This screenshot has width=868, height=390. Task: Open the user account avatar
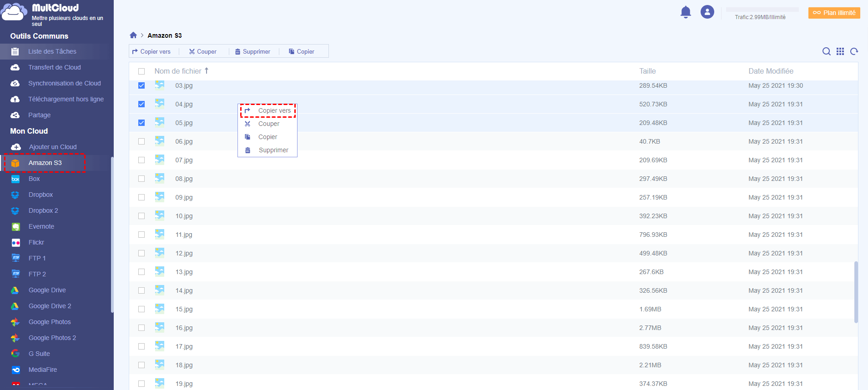[x=707, y=12]
